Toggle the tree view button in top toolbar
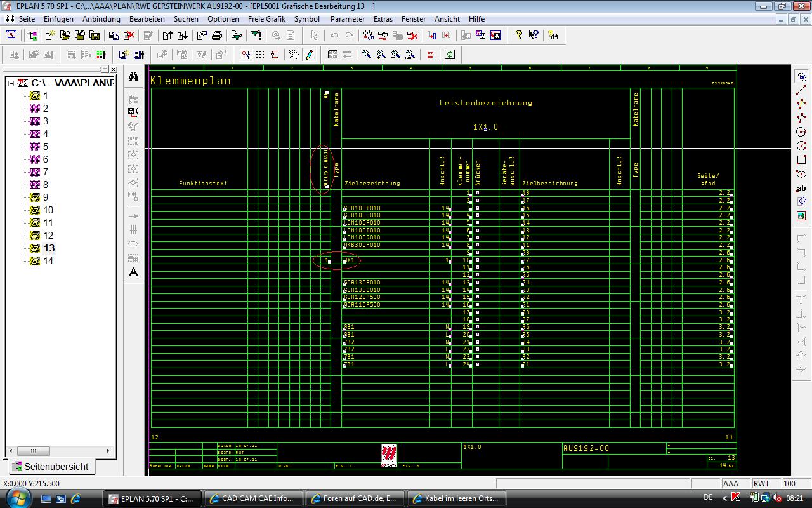Viewport: 812px width, 508px height. click(x=31, y=36)
